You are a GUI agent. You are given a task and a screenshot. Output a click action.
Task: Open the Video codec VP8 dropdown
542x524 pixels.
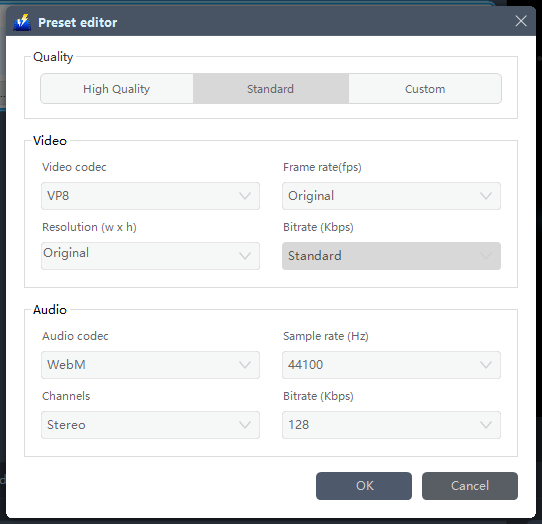point(150,196)
